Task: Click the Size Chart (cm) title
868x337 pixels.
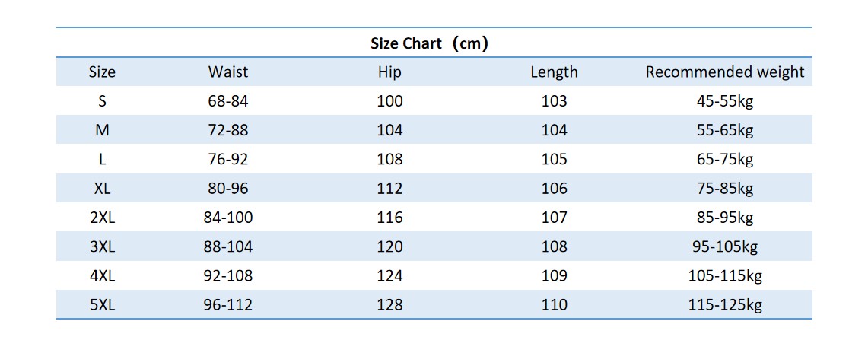Action: point(430,43)
